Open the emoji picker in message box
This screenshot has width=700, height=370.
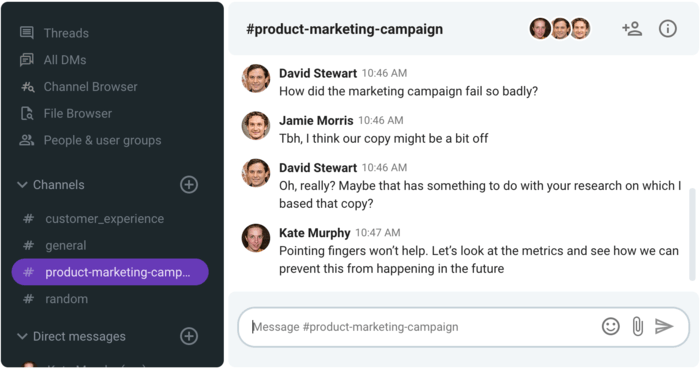pyautogui.click(x=610, y=326)
